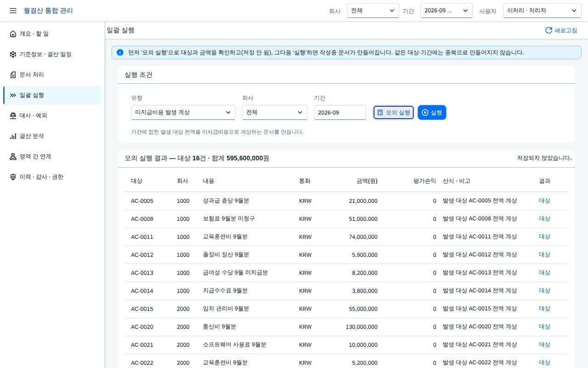Click the 평가손익 column header
The image size is (588, 368).
pos(425,181)
